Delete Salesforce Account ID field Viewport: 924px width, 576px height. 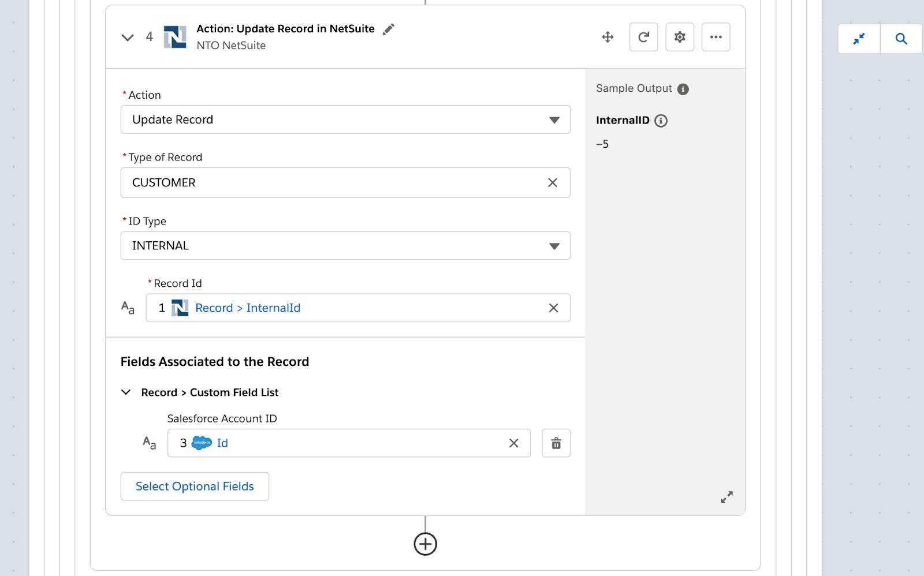(x=556, y=443)
